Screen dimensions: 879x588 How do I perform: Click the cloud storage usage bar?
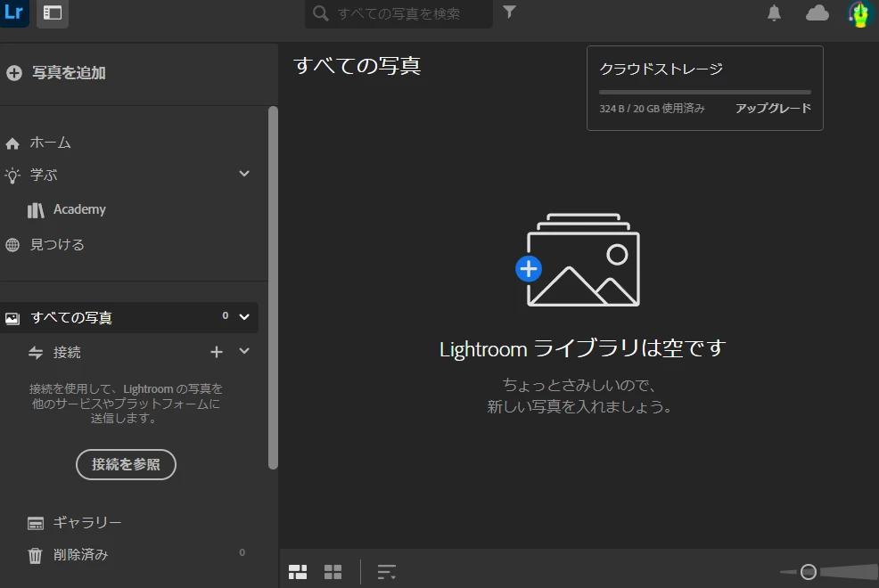[x=705, y=92]
